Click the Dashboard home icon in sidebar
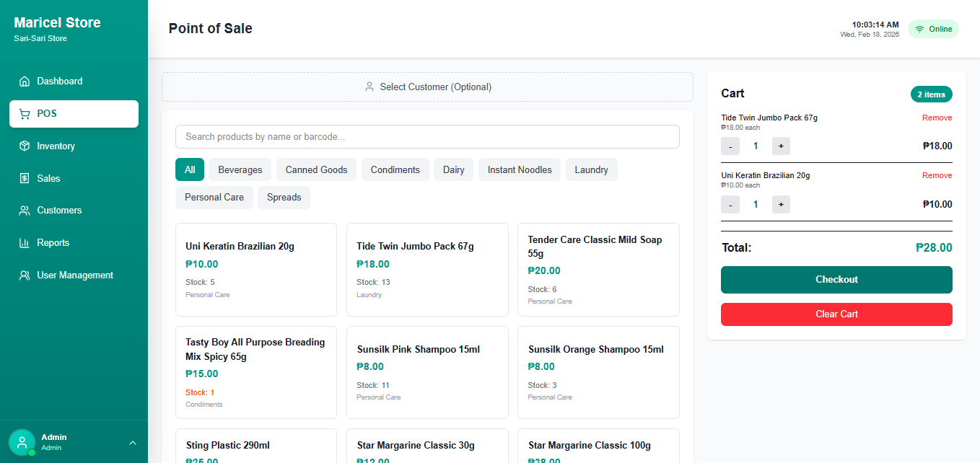The width and height of the screenshot is (980, 463). coord(25,81)
